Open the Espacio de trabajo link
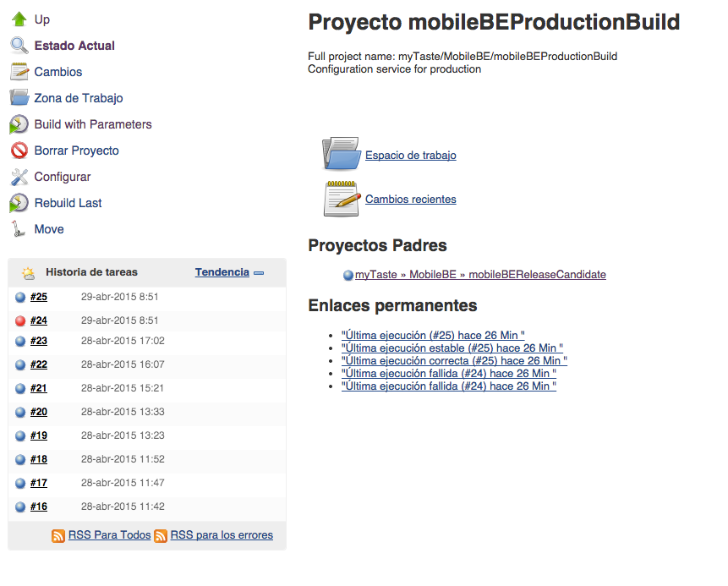The width and height of the screenshot is (728, 586). (411, 156)
